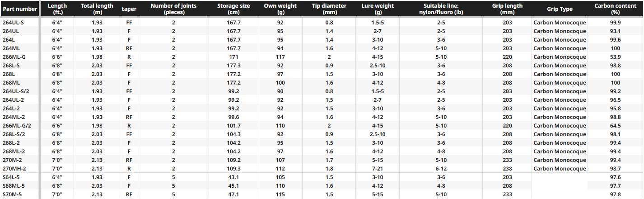Image resolution: width=644 pixels, height=199 pixels.
Task: Click the Number of joints header
Action: pyautogui.click(x=173, y=9)
